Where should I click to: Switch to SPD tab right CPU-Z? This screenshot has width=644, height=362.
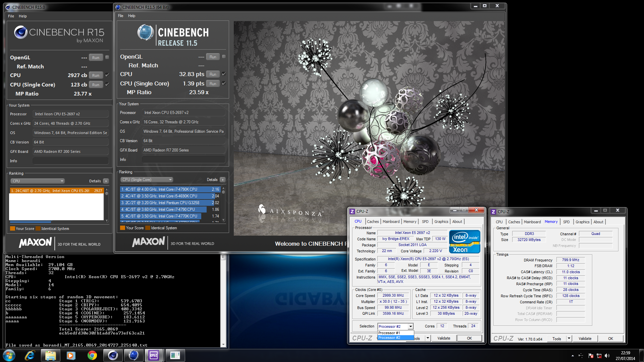[x=567, y=222]
